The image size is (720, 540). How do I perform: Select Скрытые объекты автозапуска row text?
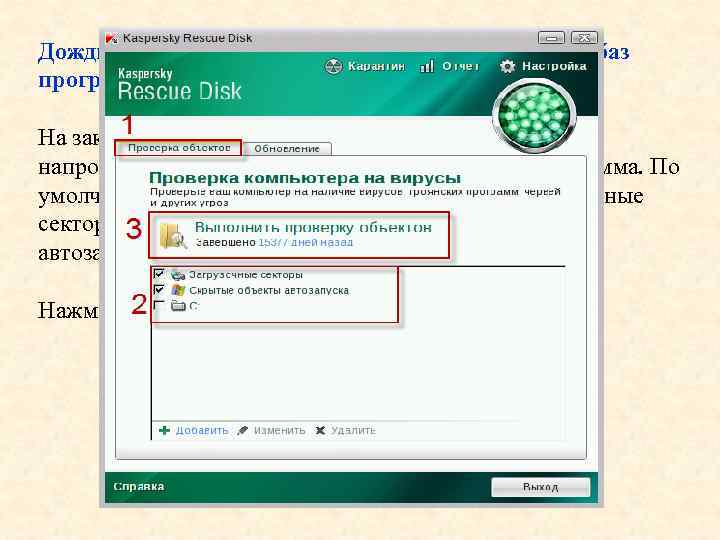point(269,290)
